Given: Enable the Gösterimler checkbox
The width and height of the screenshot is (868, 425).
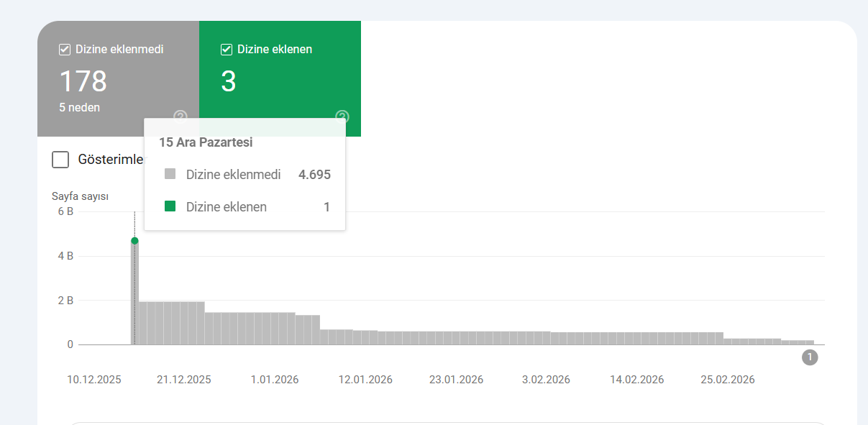Looking at the screenshot, I should point(60,160).
